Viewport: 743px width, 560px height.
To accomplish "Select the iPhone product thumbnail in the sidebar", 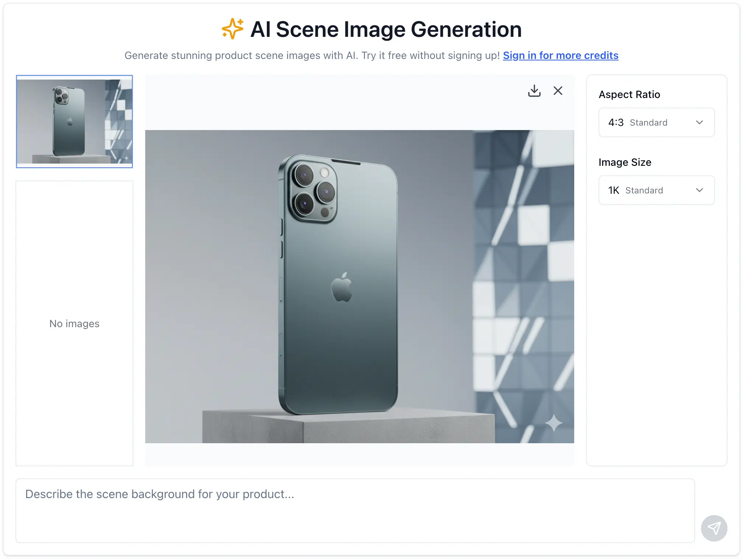I will point(74,122).
